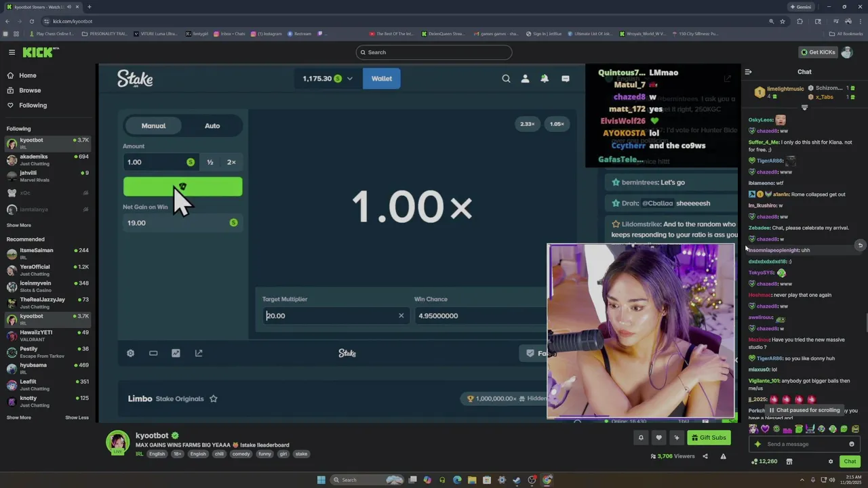Collapse Recommended with Show Less
868x488 pixels.
pyautogui.click(x=77, y=418)
